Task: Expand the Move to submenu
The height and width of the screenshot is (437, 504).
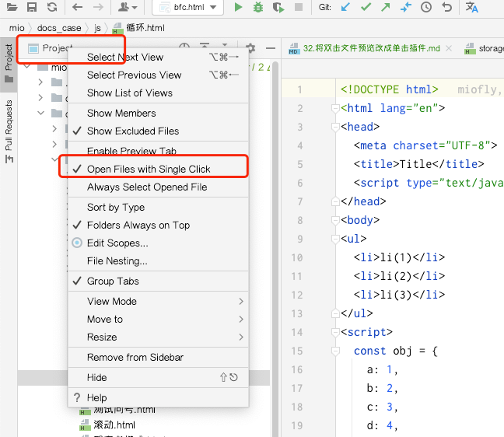Action: point(158,320)
